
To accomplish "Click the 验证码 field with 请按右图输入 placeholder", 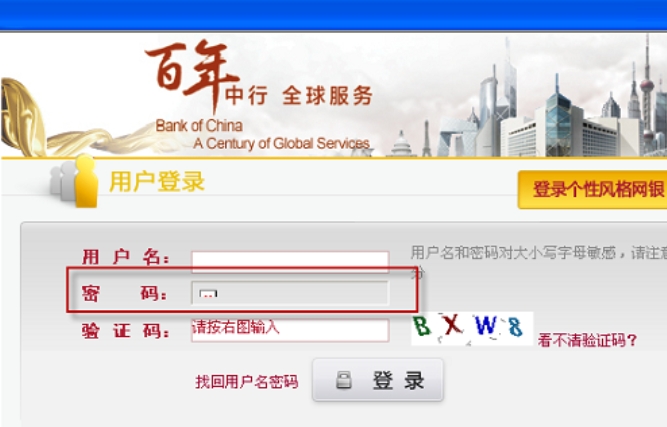I will pyautogui.click(x=290, y=330).
